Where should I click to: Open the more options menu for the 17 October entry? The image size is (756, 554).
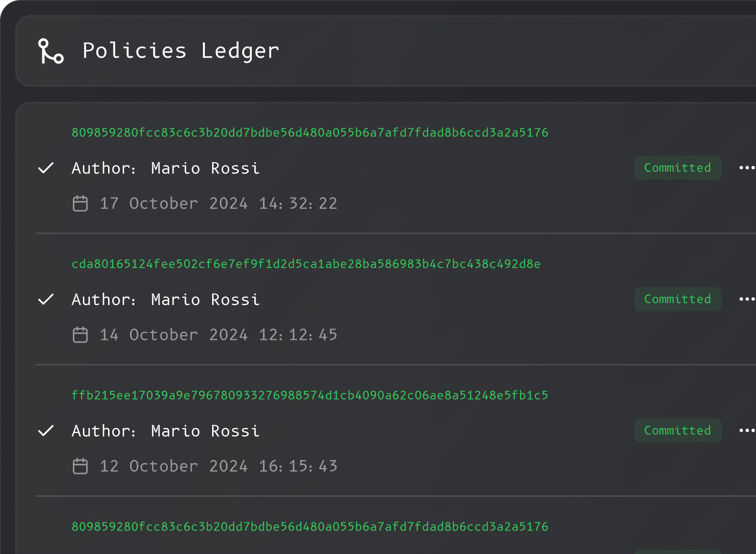point(747,168)
